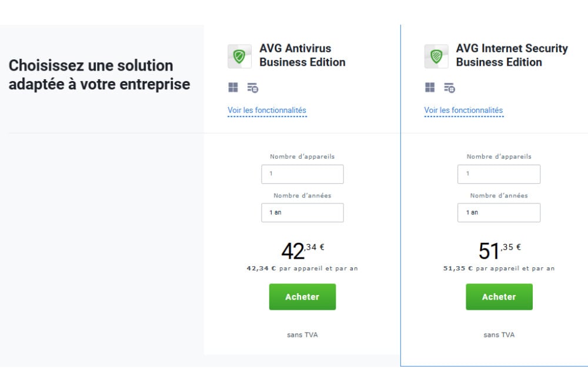Click the large 42,34 € price
The width and height of the screenshot is (588, 392).
point(302,250)
